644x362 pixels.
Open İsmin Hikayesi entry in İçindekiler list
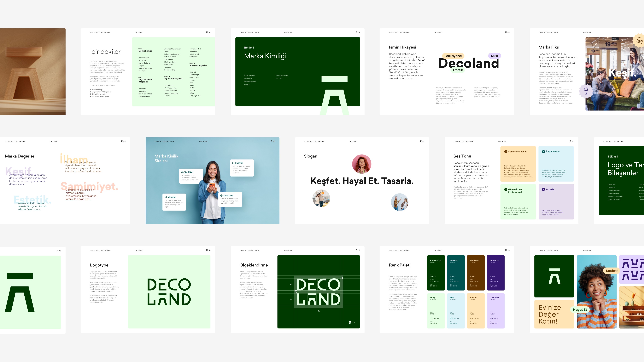144,58
